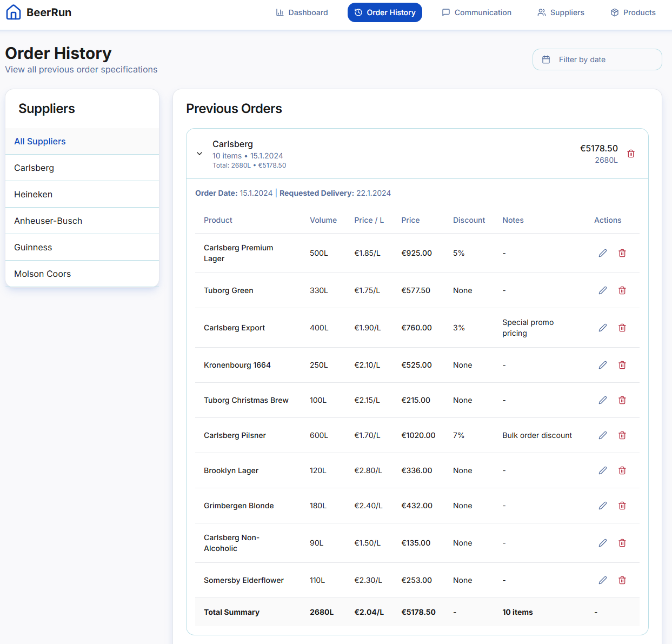Screen dimensions: 672x644
Task: Delete the entire Carlsberg order
Action: (630, 154)
